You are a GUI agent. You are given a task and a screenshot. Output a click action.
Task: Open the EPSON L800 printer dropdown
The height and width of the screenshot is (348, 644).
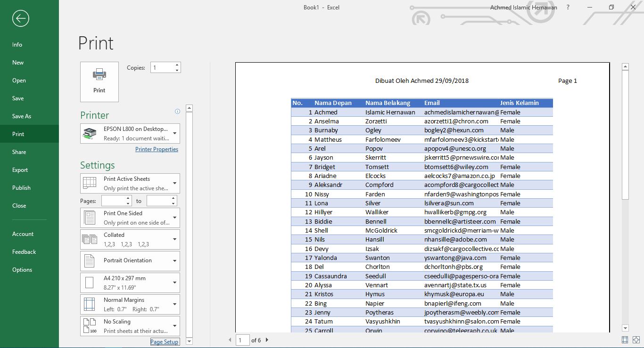(x=130, y=134)
